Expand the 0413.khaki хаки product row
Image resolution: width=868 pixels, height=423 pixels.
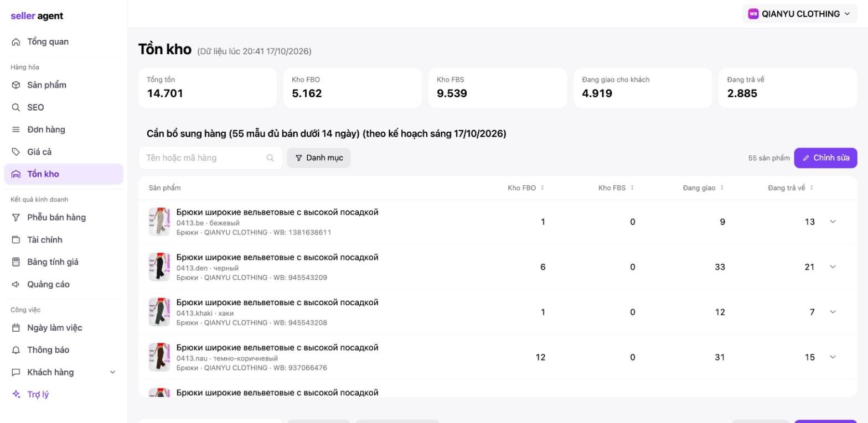[833, 312]
